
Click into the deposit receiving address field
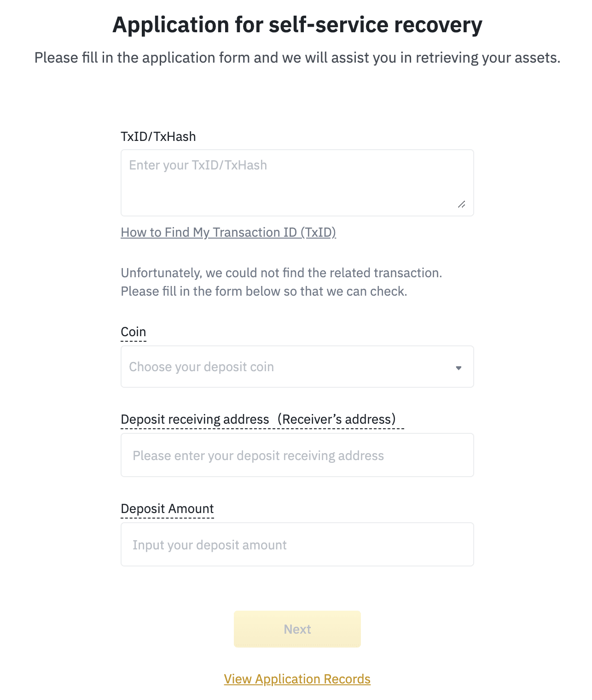point(297,455)
